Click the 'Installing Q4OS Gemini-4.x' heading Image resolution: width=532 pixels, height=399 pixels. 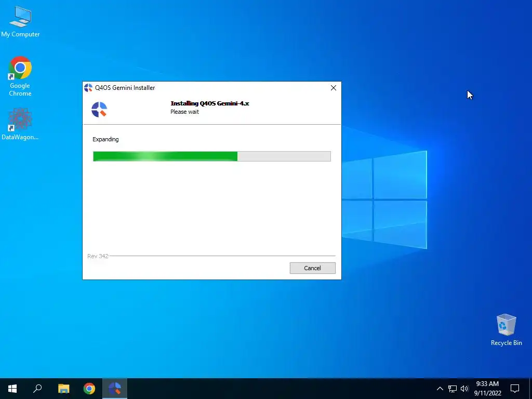click(x=210, y=103)
